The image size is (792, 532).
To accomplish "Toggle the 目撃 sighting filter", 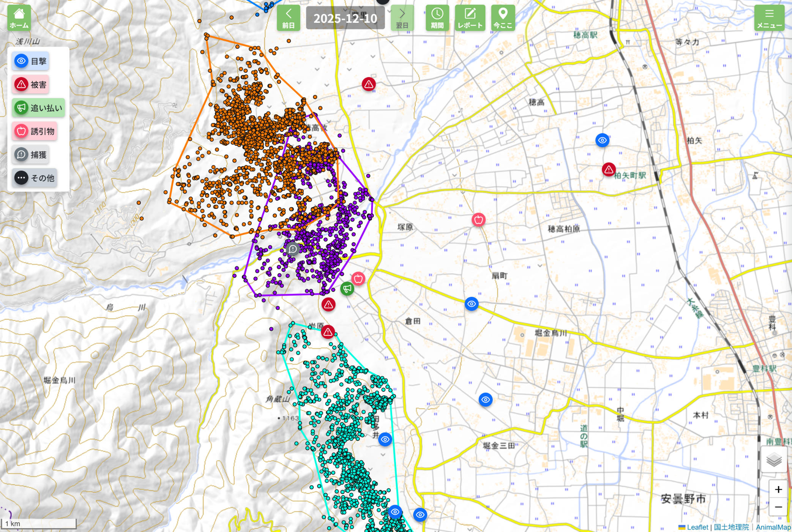I will [31, 61].
